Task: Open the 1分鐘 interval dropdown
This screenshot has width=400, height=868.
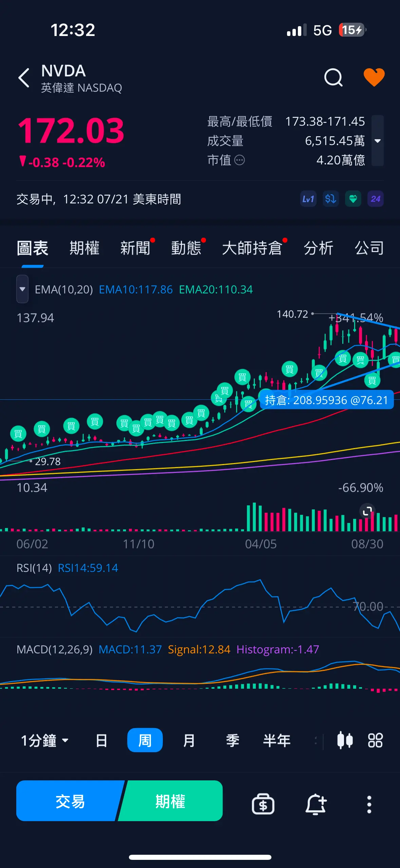Action: tap(45, 741)
